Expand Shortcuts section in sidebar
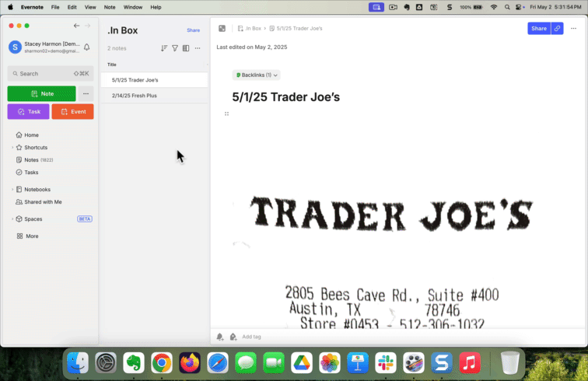The image size is (588, 381). tap(12, 148)
